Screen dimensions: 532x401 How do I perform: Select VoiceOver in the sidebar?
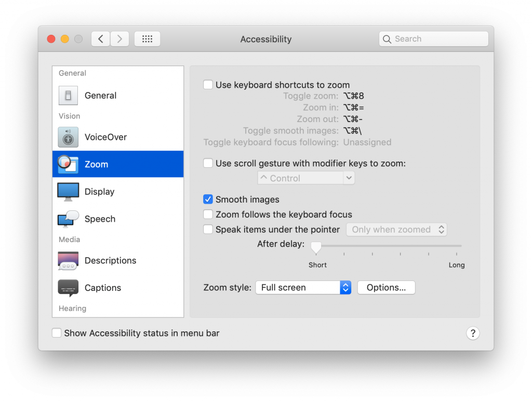coord(118,137)
